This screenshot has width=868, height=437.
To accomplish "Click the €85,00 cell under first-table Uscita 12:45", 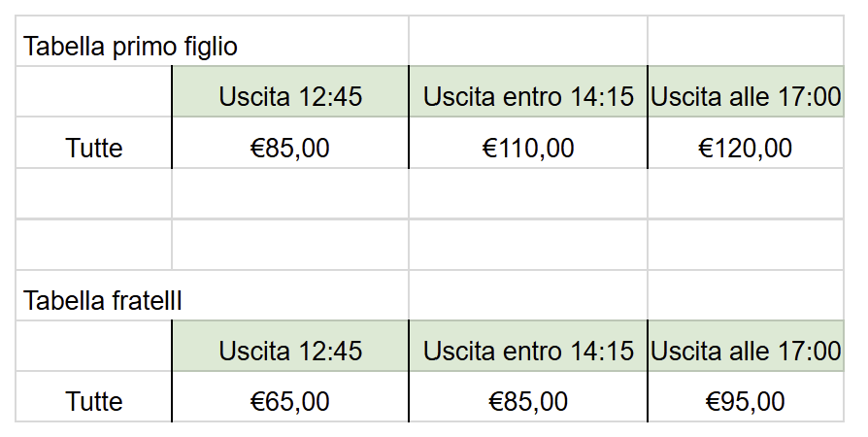I will [x=290, y=148].
